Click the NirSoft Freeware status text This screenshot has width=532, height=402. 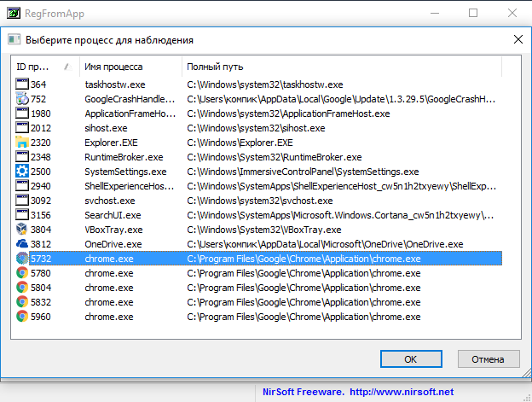304,392
